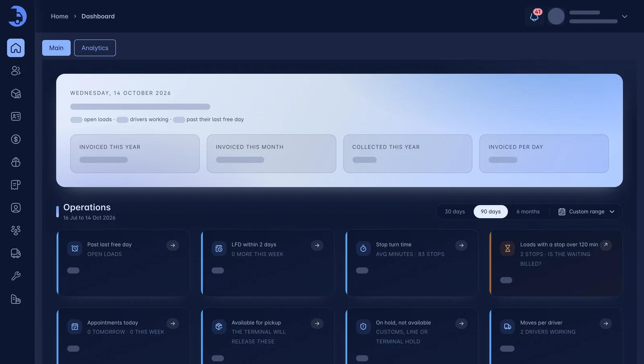This screenshot has height=364, width=644.
Task: Select the 30 days range
Action: click(455, 212)
